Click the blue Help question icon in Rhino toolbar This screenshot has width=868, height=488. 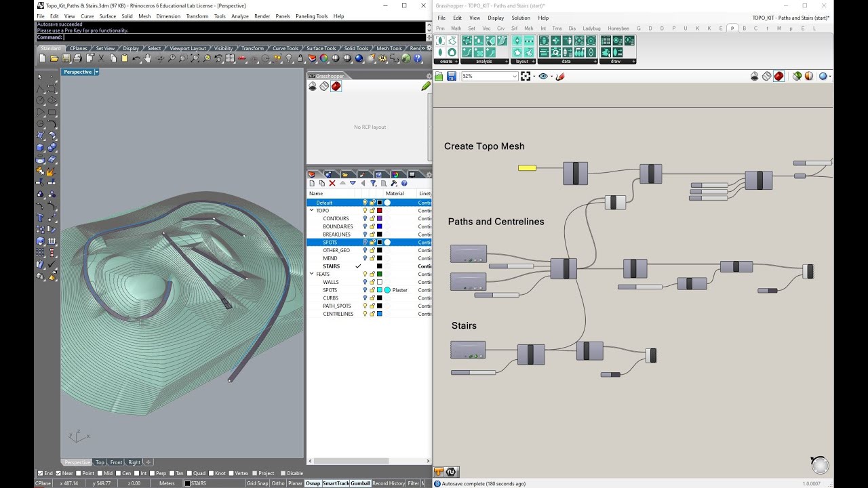pyautogui.click(x=418, y=59)
